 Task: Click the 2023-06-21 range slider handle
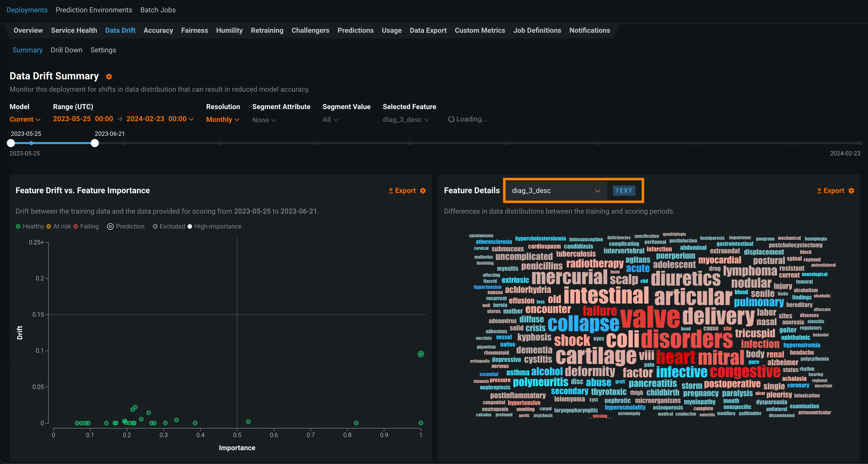point(95,143)
